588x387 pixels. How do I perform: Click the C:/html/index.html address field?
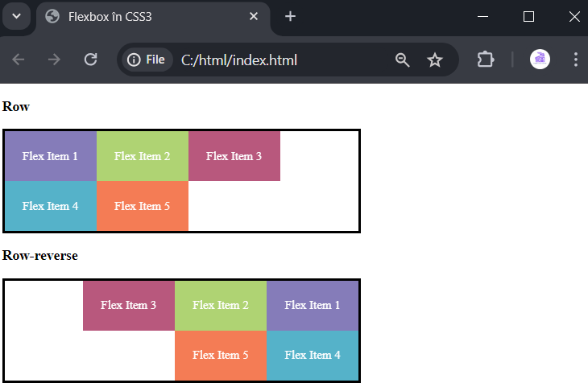click(239, 60)
